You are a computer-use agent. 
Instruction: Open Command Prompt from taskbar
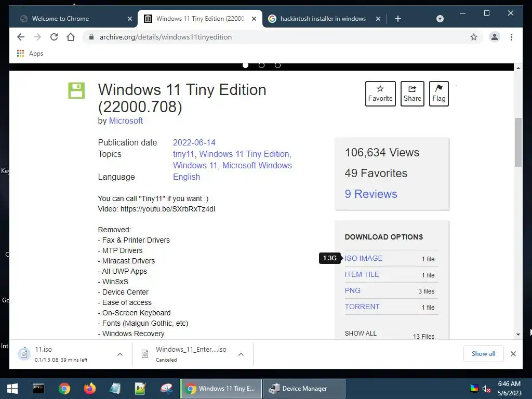[x=38, y=389]
